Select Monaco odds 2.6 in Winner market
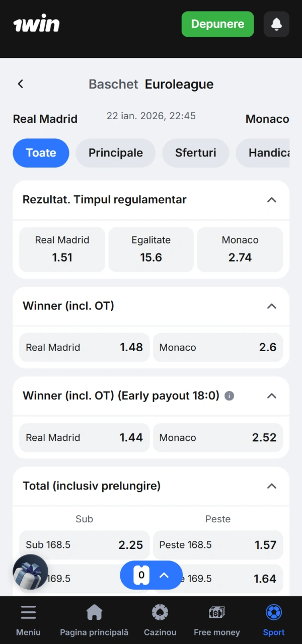The width and height of the screenshot is (302, 644). [x=217, y=347]
